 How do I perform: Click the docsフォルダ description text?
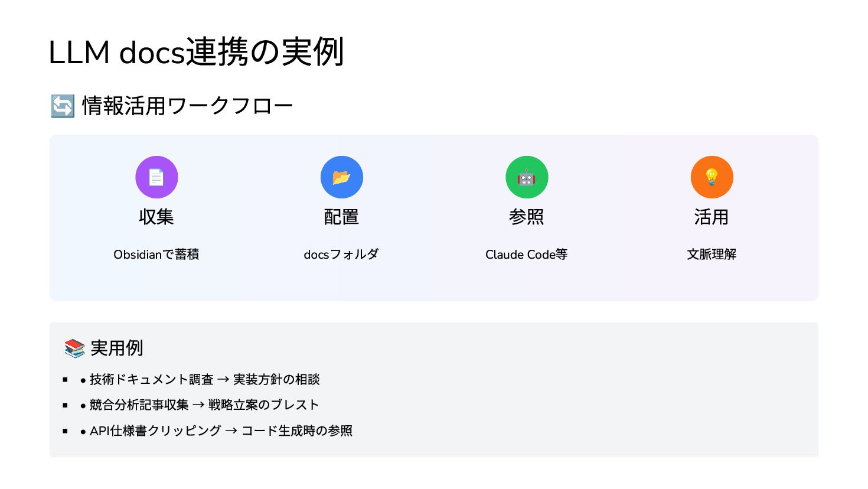pos(341,255)
